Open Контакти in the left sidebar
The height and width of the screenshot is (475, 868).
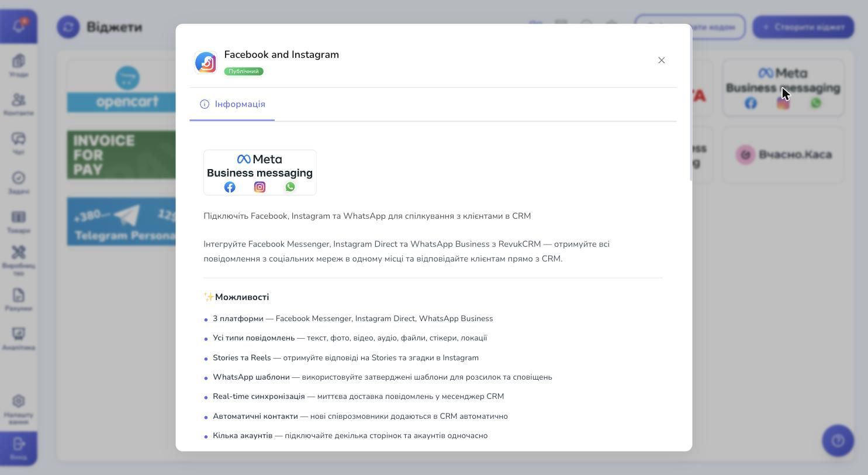[19, 105]
